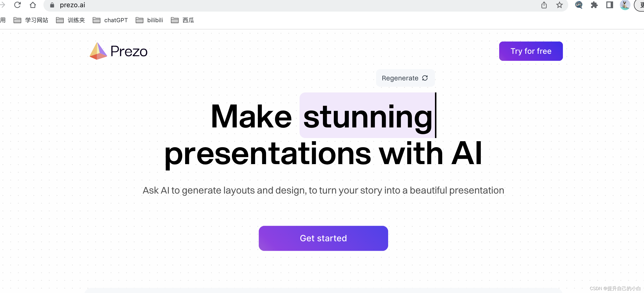The width and height of the screenshot is (644, 293).
Task: Open the bilibili bookmark folder
Action: click(149, 20)
